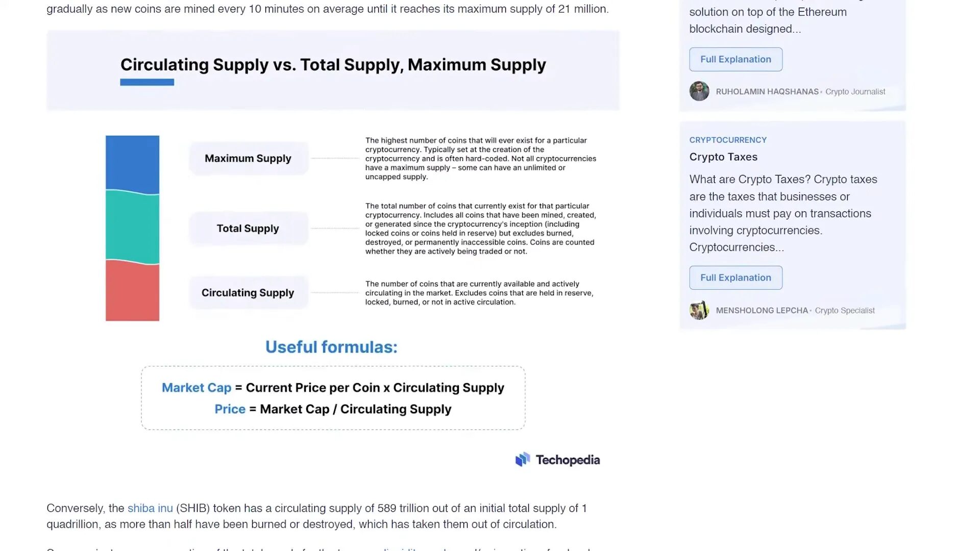The width and height of the screenshot is (980, 551).
Task: Click Full Explanation above Ruholamin Haqshanas
Action: (x=736, y=59)
